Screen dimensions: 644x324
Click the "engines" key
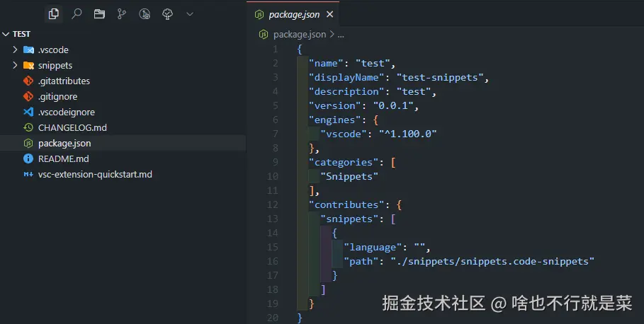334,120
